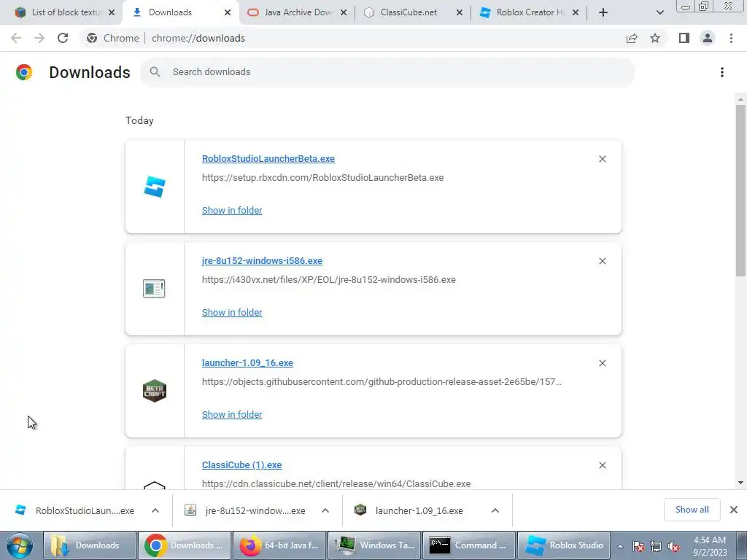Click the network tray icon
Image resolution: width=747 pixels, height=560 pixels.
tap(656, 547)
